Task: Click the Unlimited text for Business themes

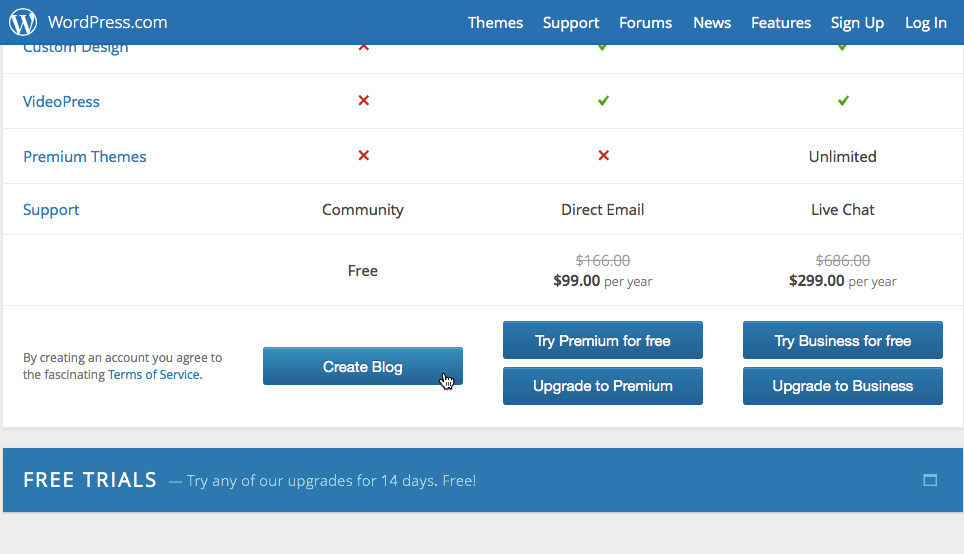Action: 842,157
